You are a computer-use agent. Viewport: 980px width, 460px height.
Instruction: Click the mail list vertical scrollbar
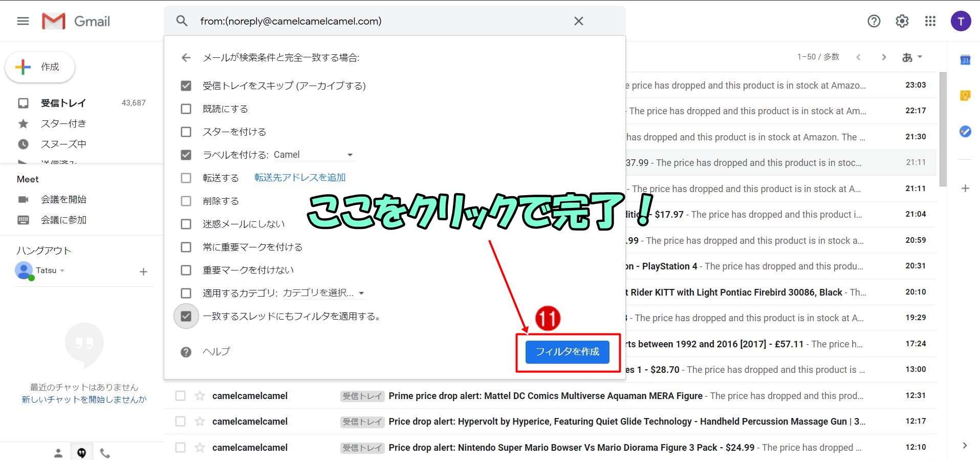(943, 129)
